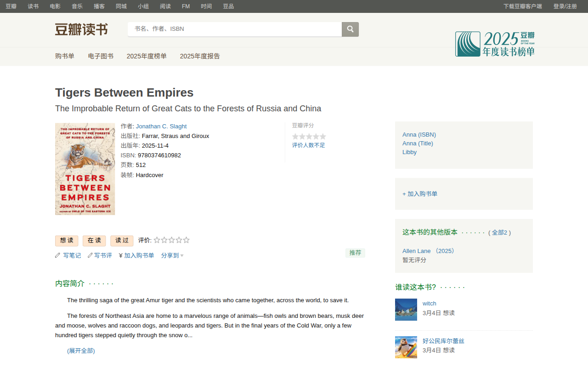Screen dimensions: 588x368
Task: Expand full summary via 展开全部
Action: (81, 351)
